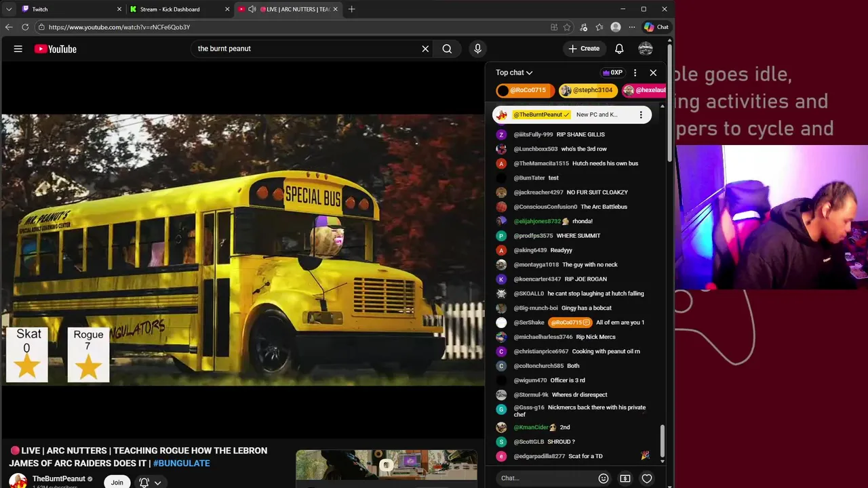Add this page to favorites star
The image size is (868, 488).
[567, 27]
